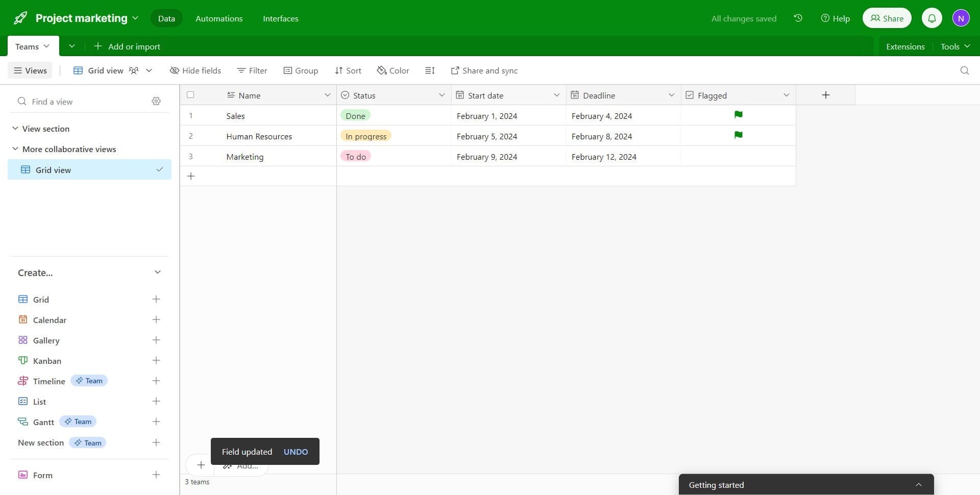The width and height of the screenshot is (980, 495).
Task: Open the Interfaces tab
Action: coord(280,18)
